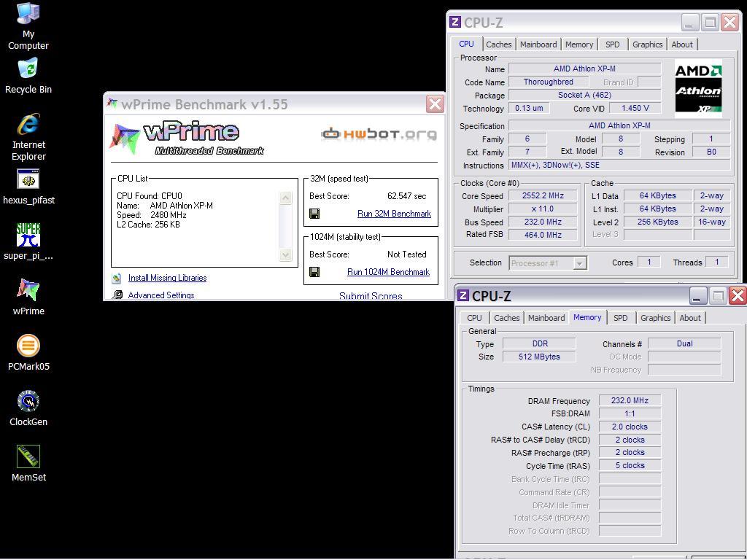Click the AMD Athlon XP logo image

coord(698,89)
